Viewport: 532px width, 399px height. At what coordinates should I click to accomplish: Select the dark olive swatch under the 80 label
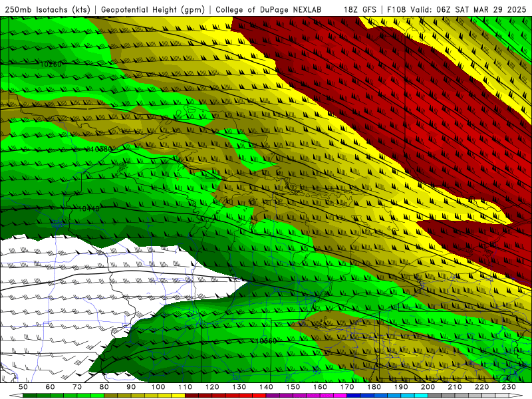[x=111, y=396]
